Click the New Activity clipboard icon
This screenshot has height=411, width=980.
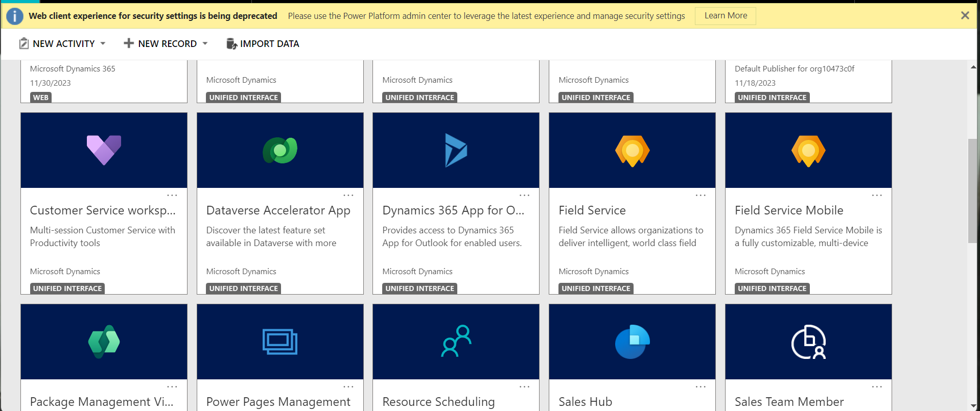24,43
